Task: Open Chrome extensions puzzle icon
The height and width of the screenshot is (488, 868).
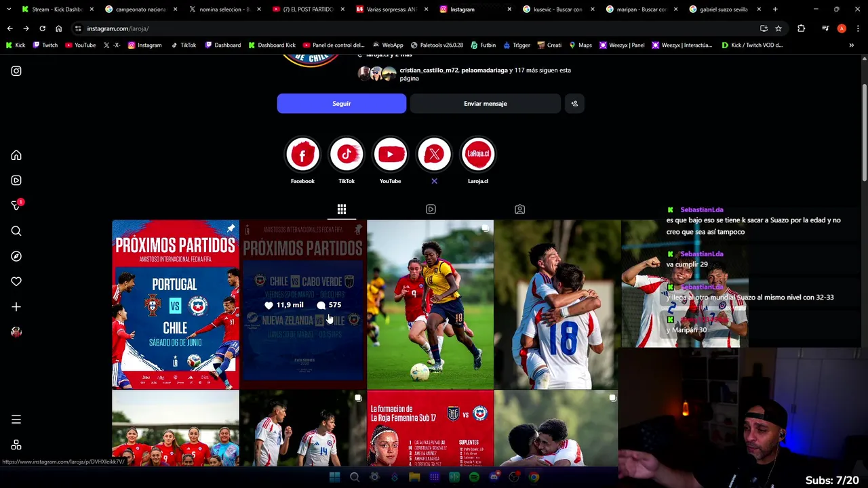Action: click(802, 28)
